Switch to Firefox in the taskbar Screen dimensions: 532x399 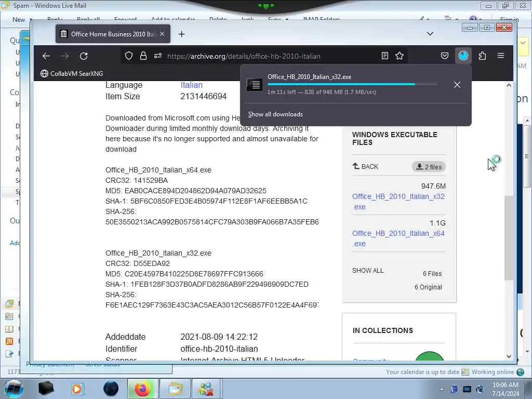[x=143, y=389]
